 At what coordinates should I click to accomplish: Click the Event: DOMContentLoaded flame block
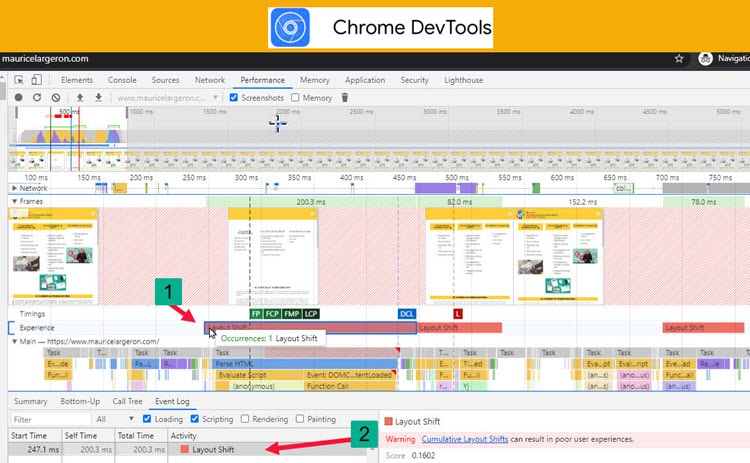pos(350,375)
